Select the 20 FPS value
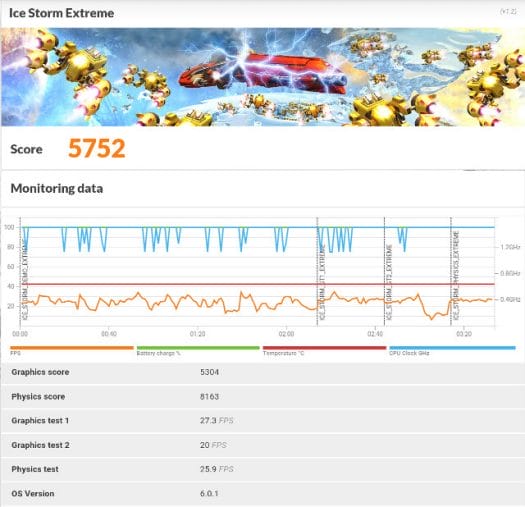The image size is (525, 507). (x=213, y=445)
